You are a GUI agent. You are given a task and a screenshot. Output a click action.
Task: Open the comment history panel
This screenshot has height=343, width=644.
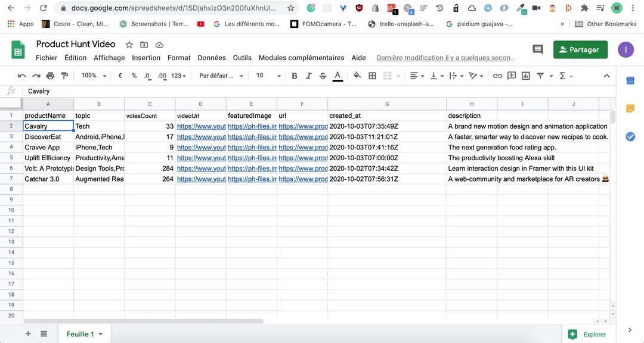(x=538, y=49)
